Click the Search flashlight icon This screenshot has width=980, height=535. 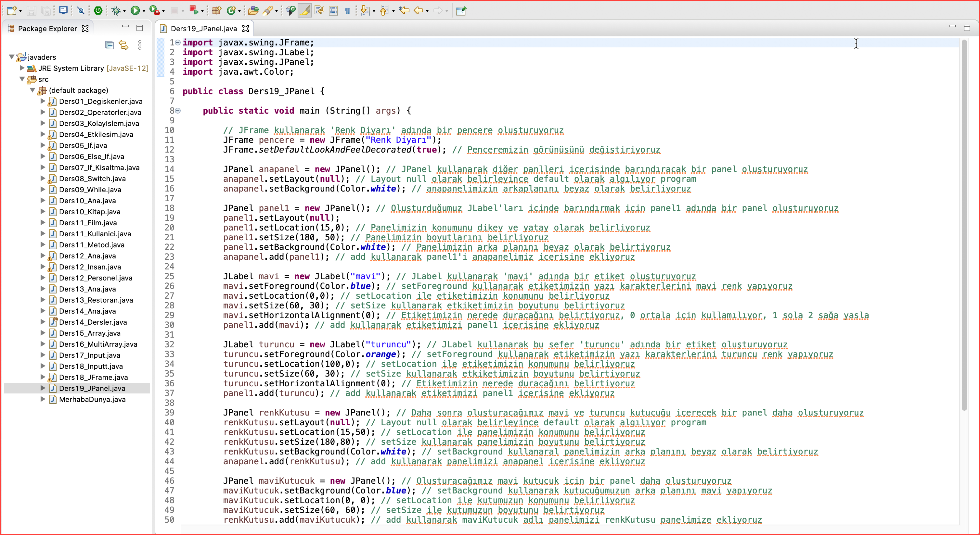pyautogui.click(x=267, y=11)
